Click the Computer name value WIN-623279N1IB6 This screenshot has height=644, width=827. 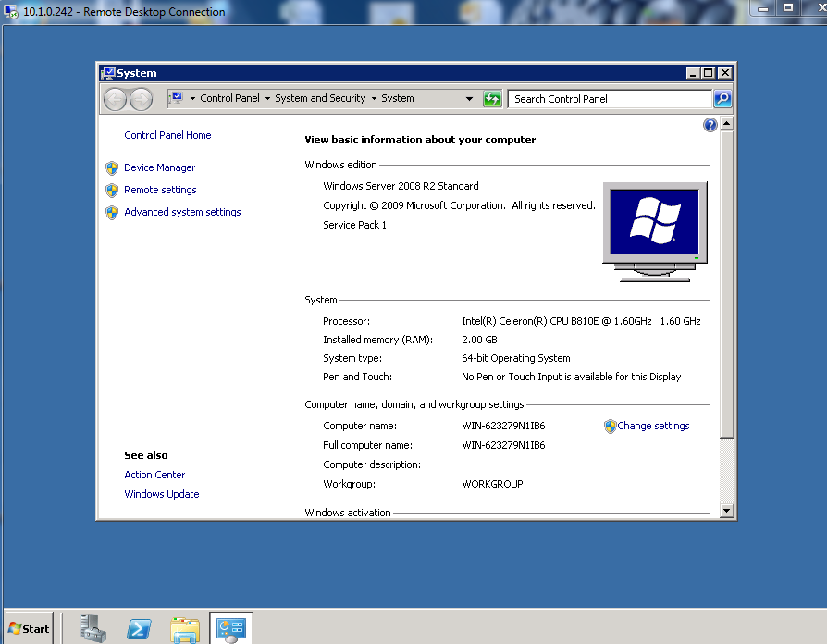503,426
